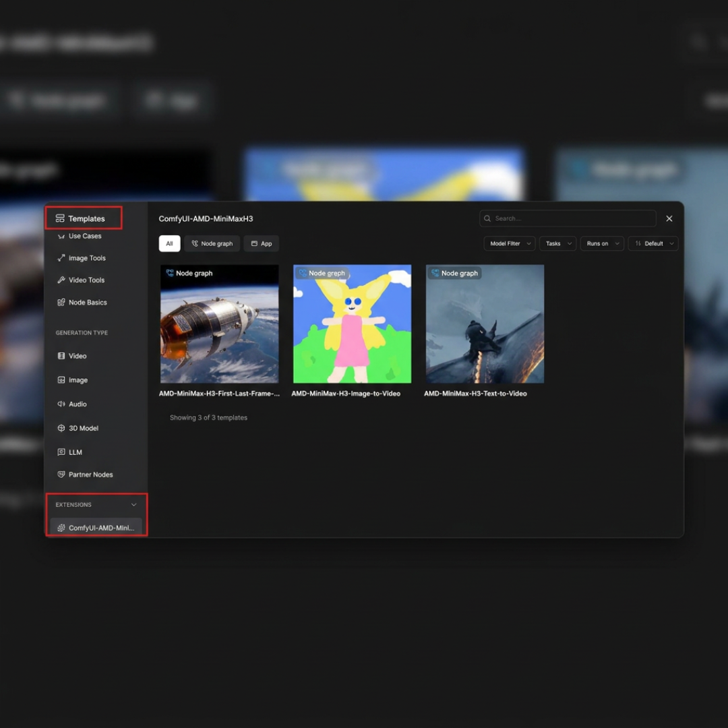Select the Video Tools wrench icon

pos(61,280)
